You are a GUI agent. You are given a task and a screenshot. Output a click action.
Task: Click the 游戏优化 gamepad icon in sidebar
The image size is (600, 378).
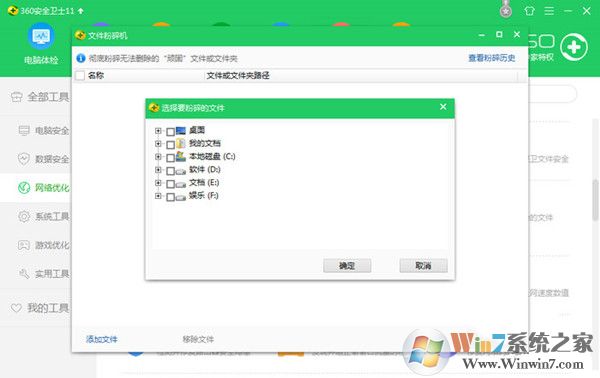(24, 245)
